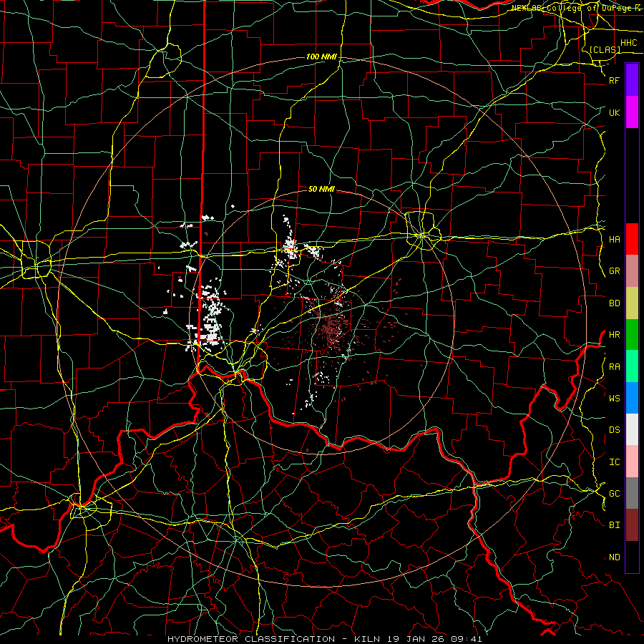Click the brown BI legend swatch
The image size is (644, 644).
[632, 525]
